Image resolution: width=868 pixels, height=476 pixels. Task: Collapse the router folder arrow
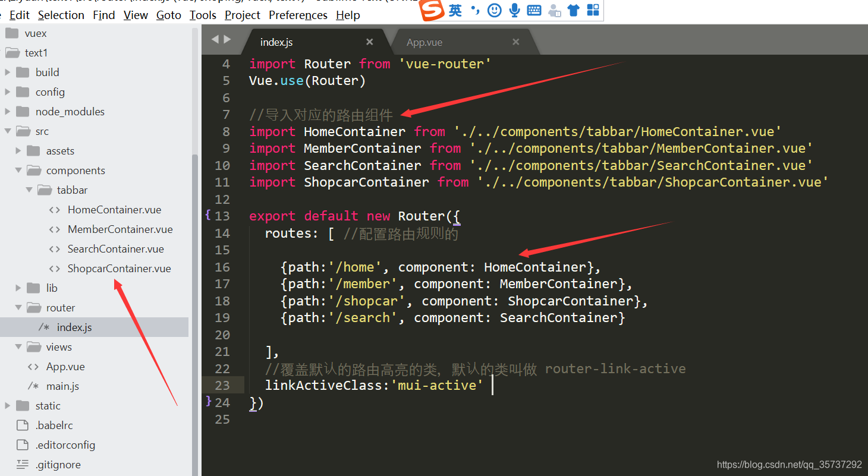coord(18,308)
